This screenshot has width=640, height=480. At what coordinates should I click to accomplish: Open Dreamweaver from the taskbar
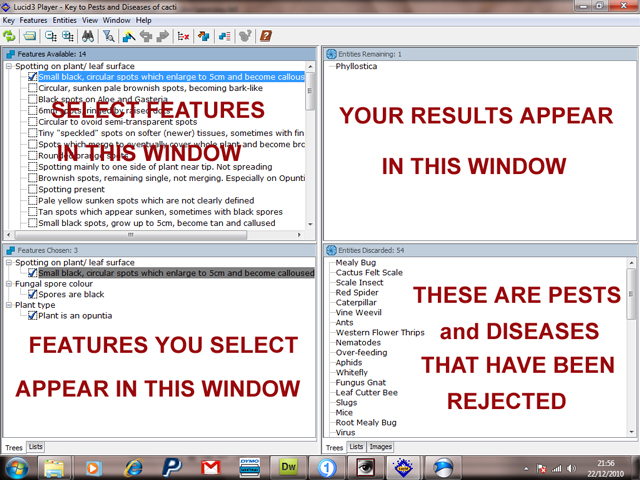tap(290, 467)
